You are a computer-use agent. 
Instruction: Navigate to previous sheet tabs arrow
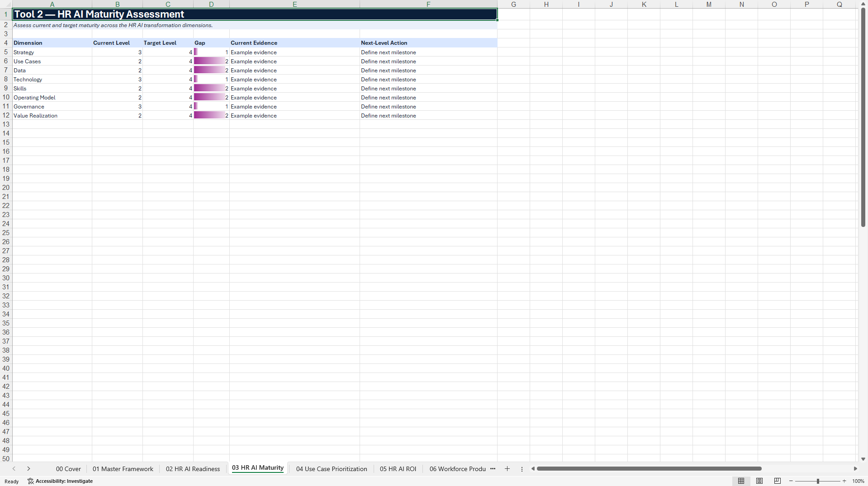click(x=14, y=469)
